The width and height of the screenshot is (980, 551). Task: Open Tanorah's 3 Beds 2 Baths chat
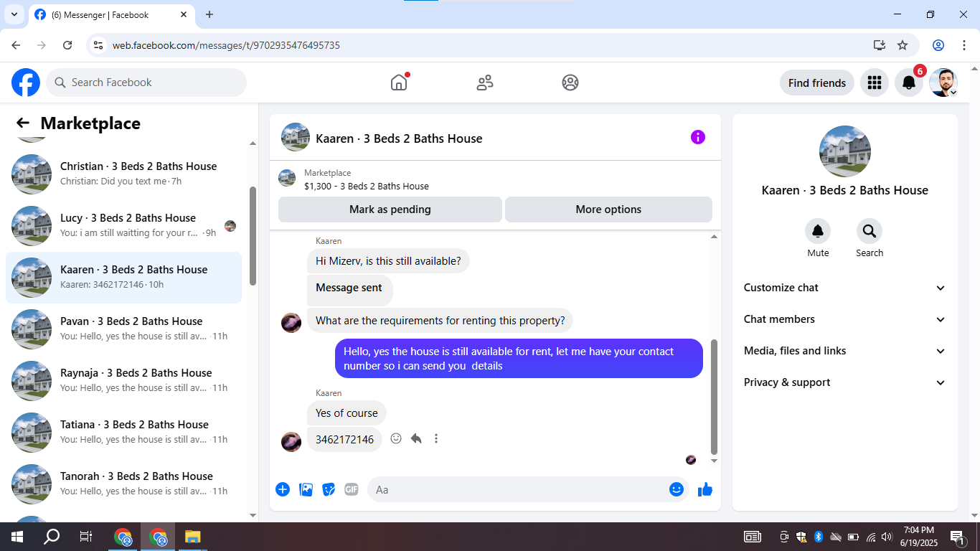123,484
